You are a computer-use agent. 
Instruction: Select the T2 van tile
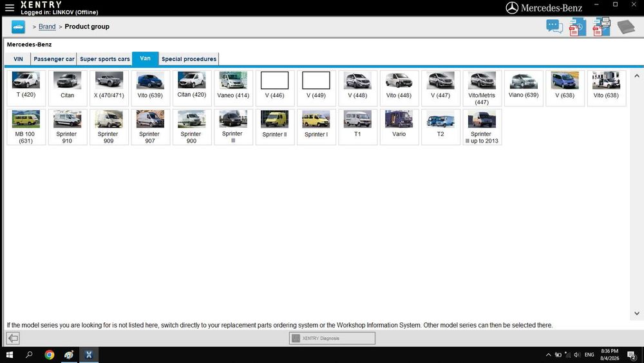click(x=440, y=127)
